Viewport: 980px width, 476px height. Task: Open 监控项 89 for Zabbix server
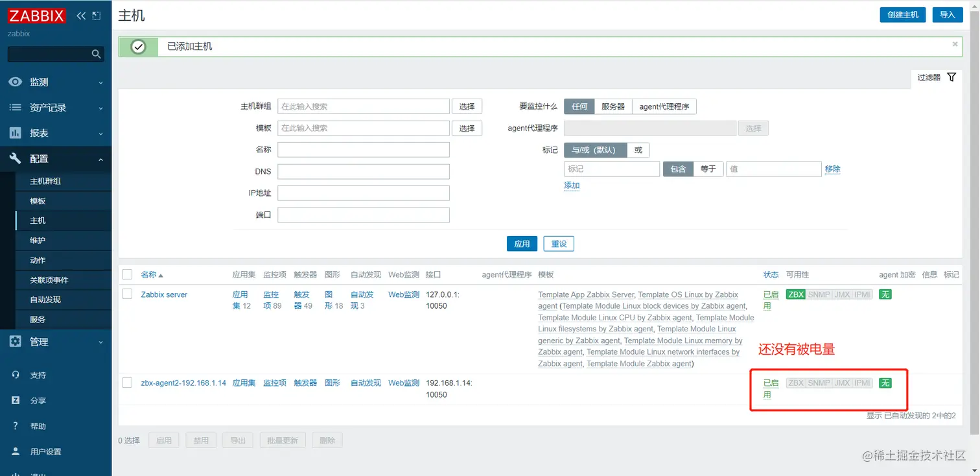272,300
